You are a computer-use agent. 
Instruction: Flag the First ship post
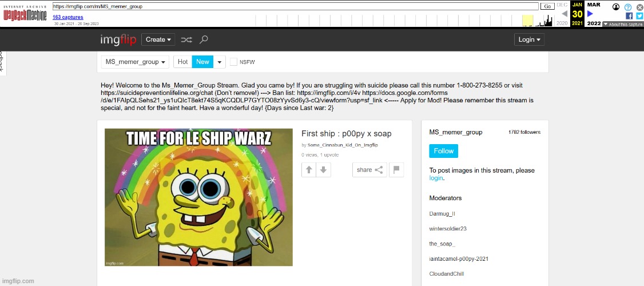pyautogui.click(x=396, y=170)
